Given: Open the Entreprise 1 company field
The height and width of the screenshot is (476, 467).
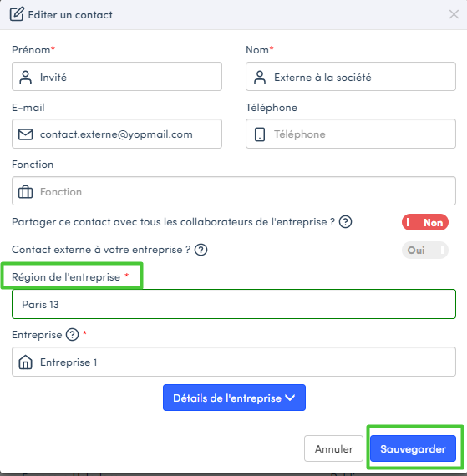Looking at the screenshot, I should click(234, 362).
